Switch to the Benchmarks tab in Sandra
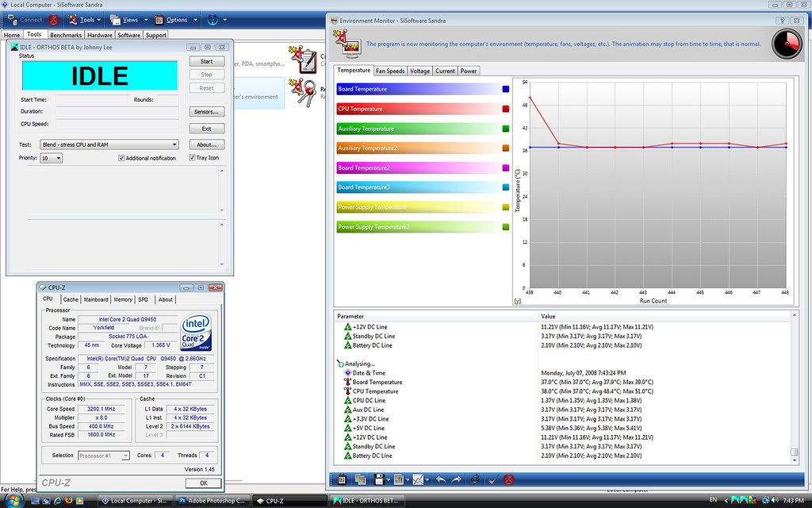Viewport: 812px width, 508px height. point(66,35)
